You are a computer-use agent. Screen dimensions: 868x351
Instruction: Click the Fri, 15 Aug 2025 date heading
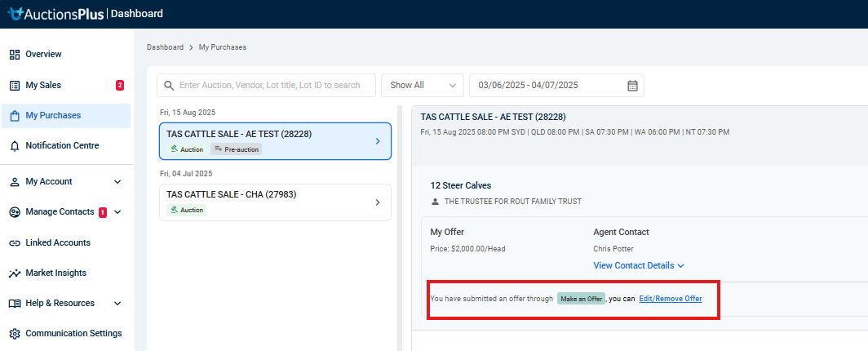pyautogui.click(x=187, y=113)
